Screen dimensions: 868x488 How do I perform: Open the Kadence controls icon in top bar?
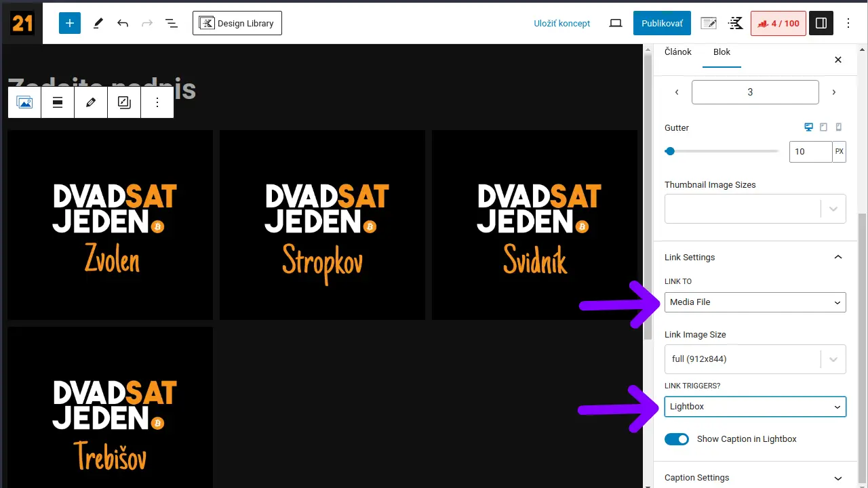(735, 23)
